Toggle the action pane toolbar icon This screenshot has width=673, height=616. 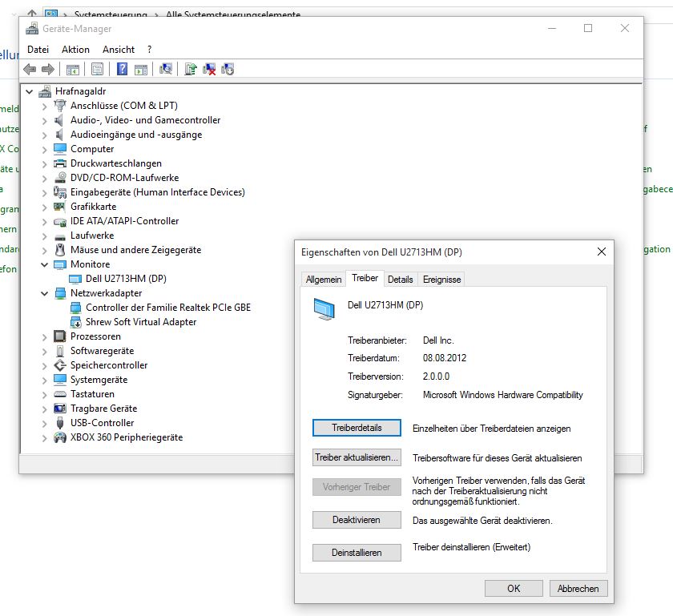141,69
